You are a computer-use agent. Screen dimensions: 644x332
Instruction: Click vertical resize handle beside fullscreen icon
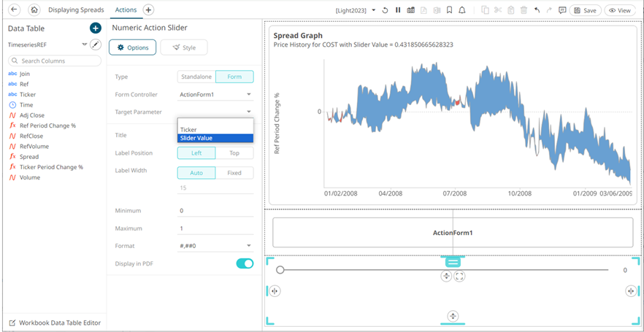click(x=446, y=277)
